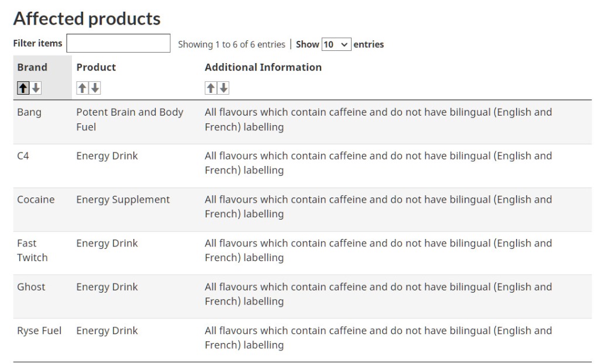Screen dimensions: 599x364
Task: Click the Brand column header
Action: click(32, 68)
